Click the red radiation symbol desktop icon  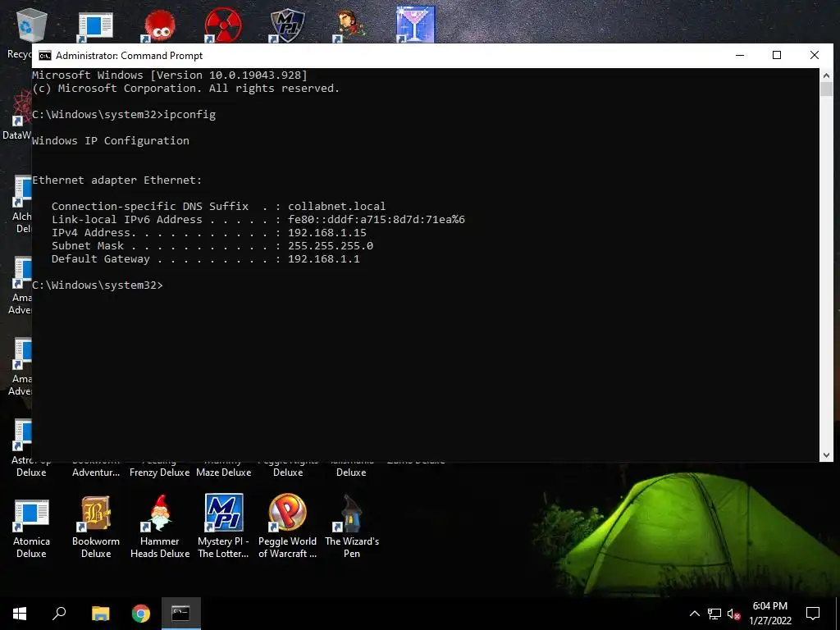[223, 25]
